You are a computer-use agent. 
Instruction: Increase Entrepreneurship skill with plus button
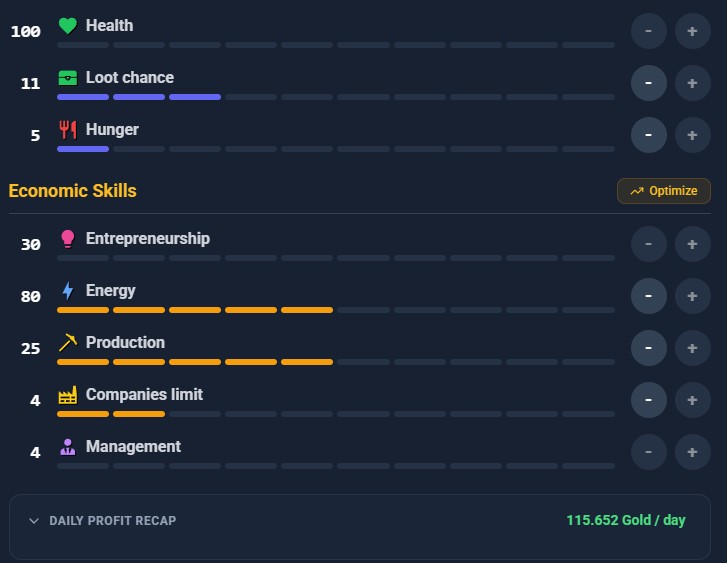[x=692, y=244]
